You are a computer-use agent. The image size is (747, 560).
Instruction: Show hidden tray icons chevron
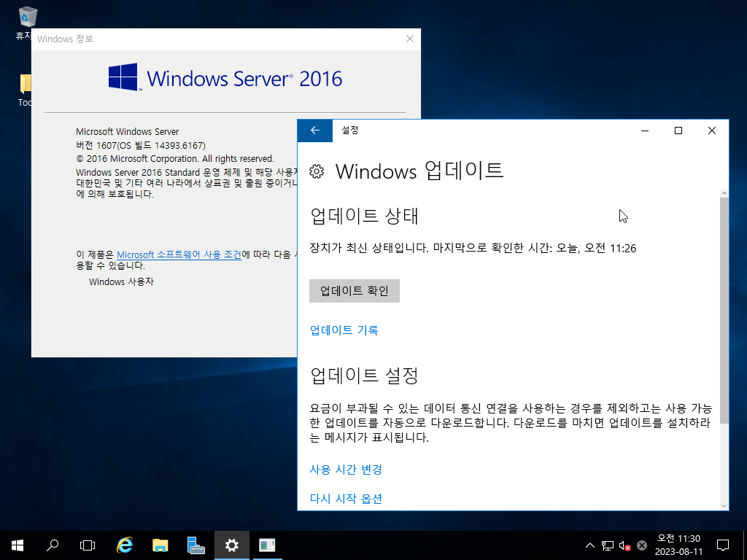point(589,545)
